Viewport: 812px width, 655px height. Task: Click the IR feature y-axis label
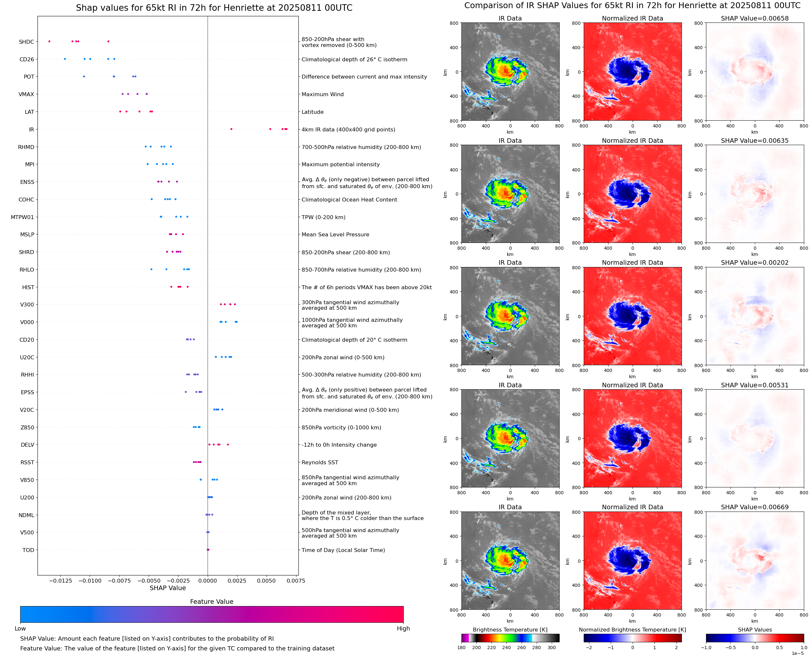coord(31,129)
